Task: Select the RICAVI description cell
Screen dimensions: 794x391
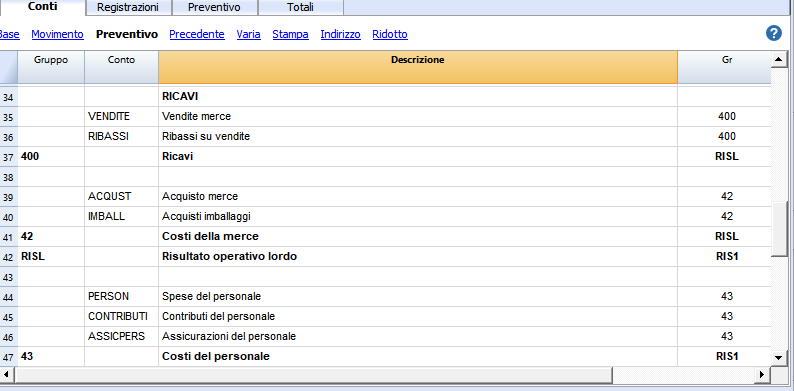Action: (418, 96)
